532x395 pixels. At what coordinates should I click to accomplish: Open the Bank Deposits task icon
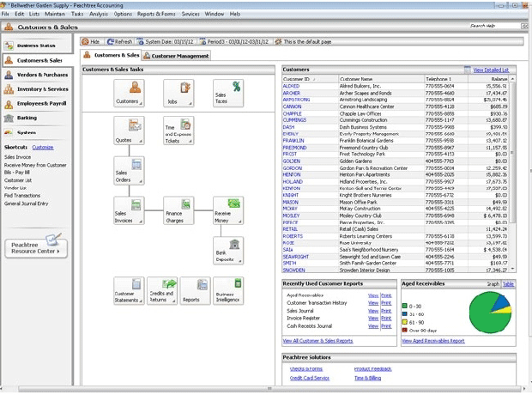228,251
